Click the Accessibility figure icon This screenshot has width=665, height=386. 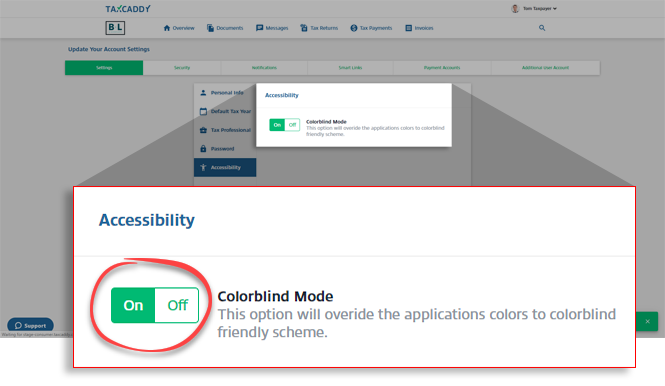point(203,167)
